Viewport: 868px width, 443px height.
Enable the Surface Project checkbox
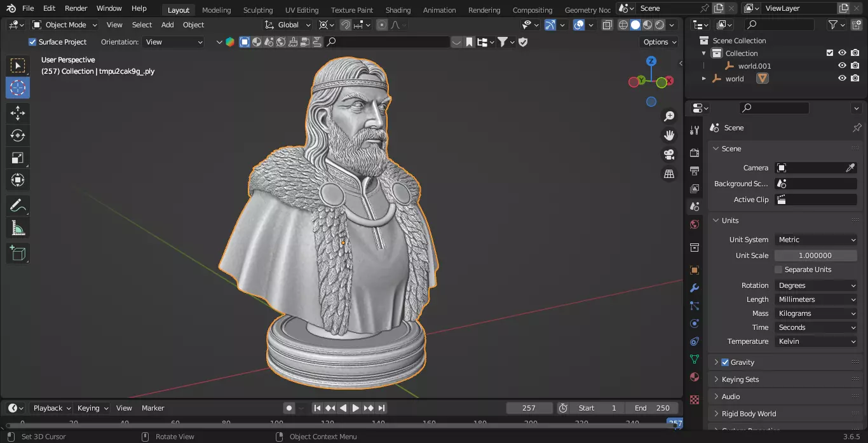point(32,42)
